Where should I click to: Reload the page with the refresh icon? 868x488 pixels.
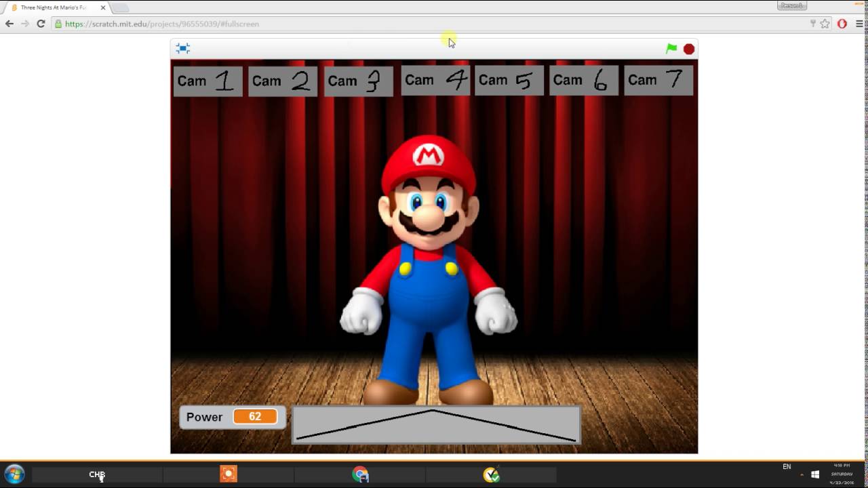point(41,24)
